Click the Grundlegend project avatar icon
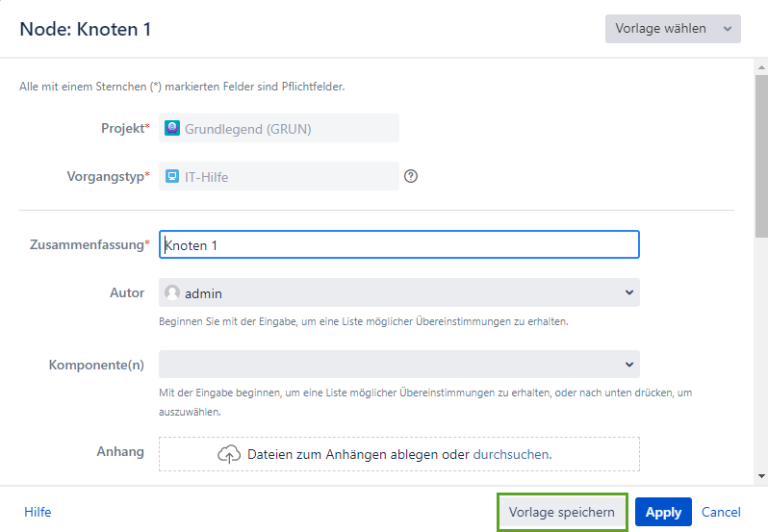Viewport: 768px width, 532px height. coord(172,128)
